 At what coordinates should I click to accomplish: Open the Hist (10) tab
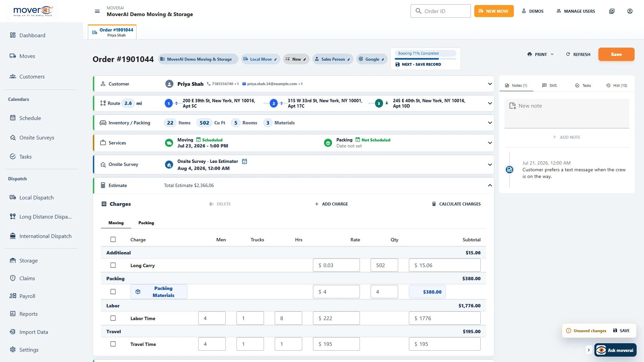616,85
